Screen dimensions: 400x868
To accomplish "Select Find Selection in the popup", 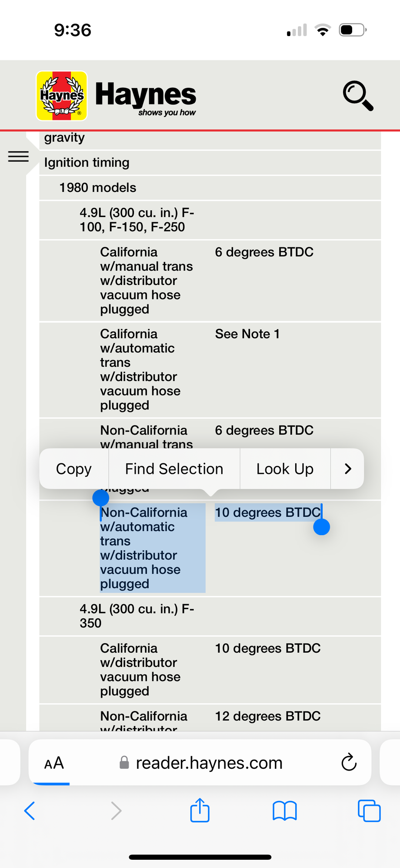I will click(x=174, y=469).
